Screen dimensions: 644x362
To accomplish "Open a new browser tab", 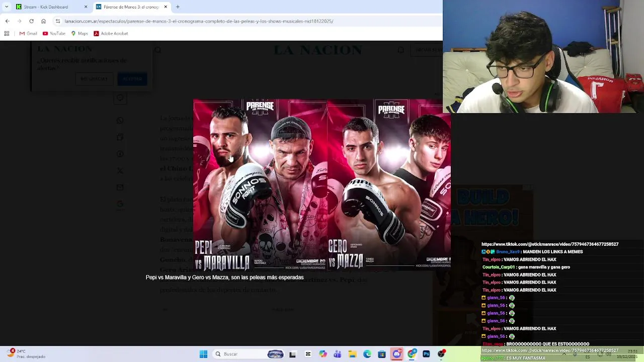I will coord(178,7).
